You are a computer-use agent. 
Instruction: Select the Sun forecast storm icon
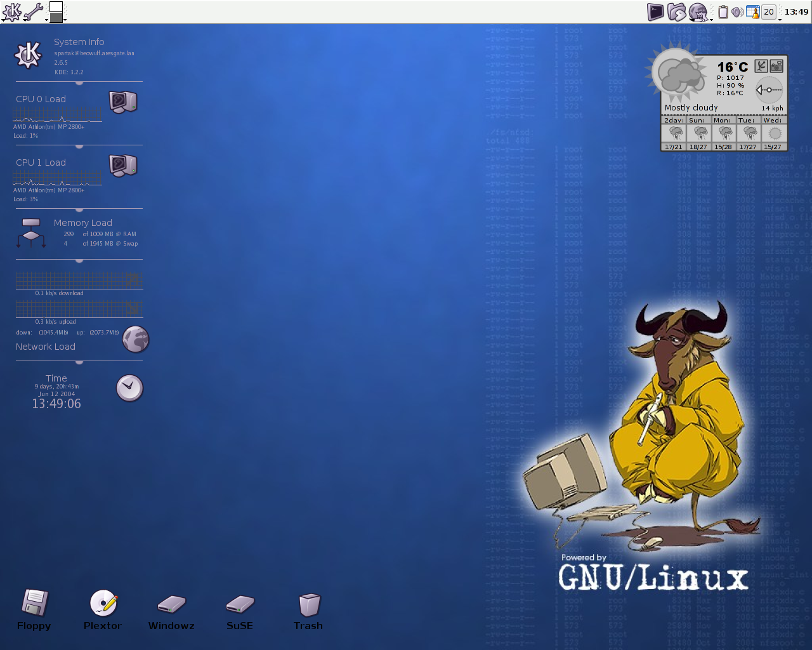(700, 133)
